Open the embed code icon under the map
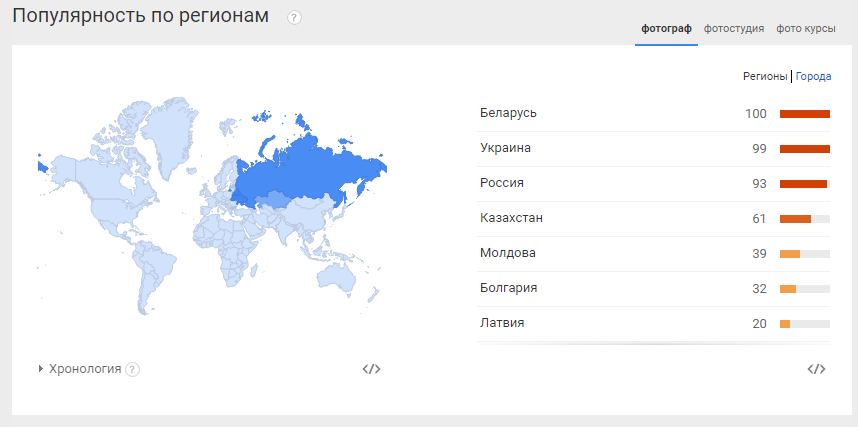This screenshot has width=858, height=427. pyautogui.click(x=372, y=369)
